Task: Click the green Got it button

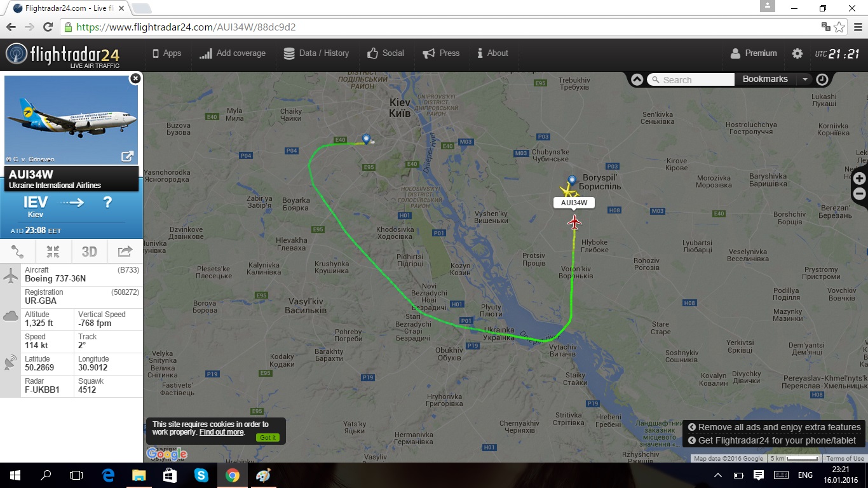Action: tap(268, 437)
